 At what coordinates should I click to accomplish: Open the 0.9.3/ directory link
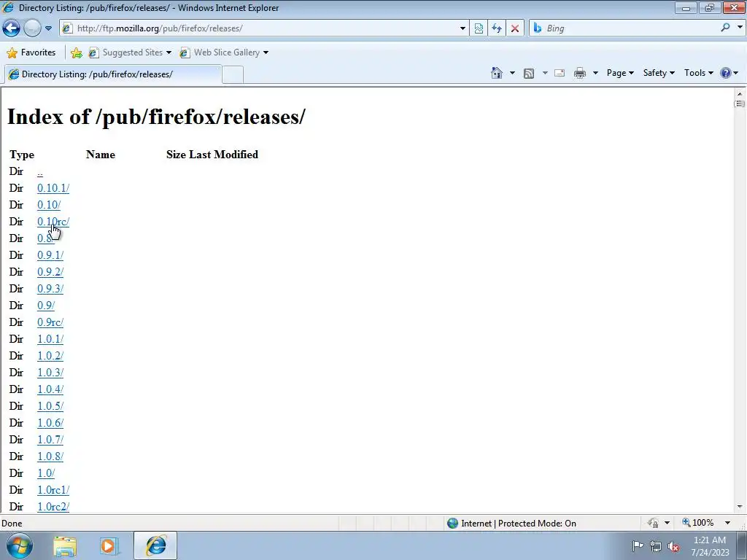[50, 289]
